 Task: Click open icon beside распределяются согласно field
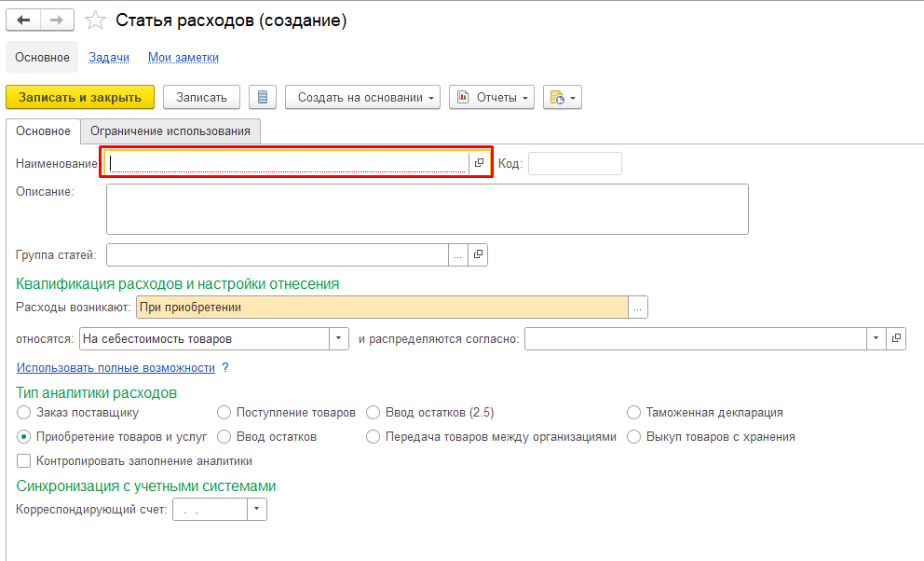(x=896, y=338)
